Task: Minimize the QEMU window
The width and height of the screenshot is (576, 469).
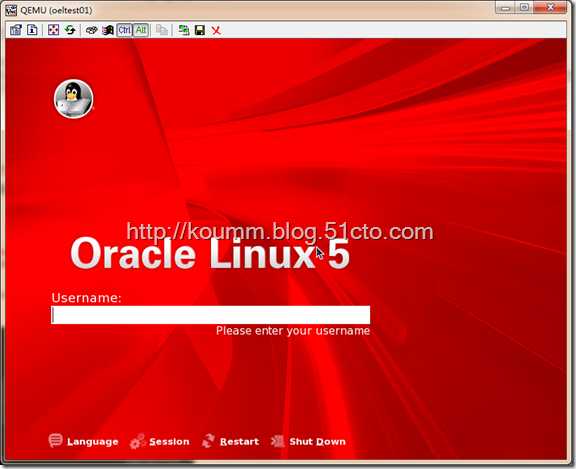Action: coord(505,8)
